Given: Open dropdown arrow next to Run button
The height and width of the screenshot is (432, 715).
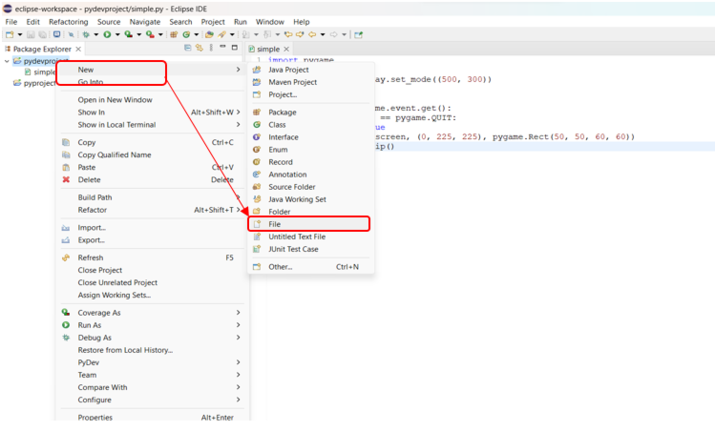Looking at the screenshot, I should point(117,34).
